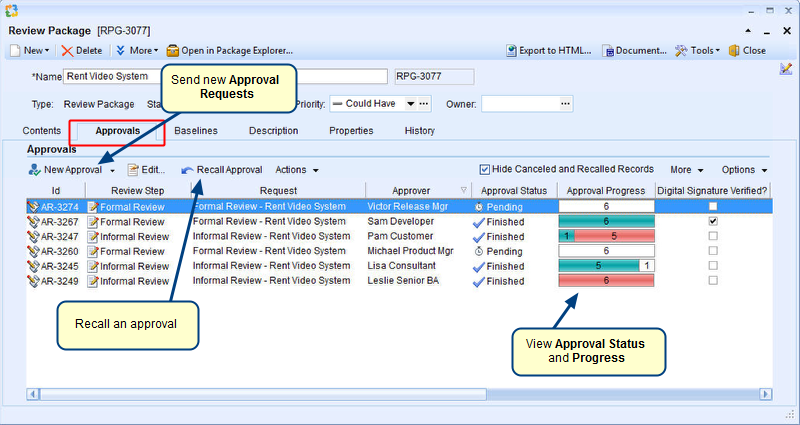Uncheck Digital Signature Verified for AR-3267
This screenshot has height=425, width=800.
(712, 221)
